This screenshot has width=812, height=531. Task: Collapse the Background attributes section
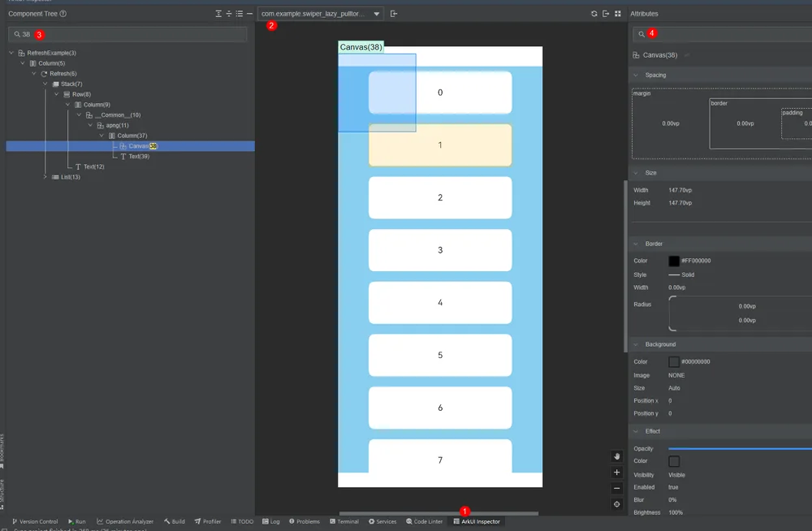tap(636, 344)
